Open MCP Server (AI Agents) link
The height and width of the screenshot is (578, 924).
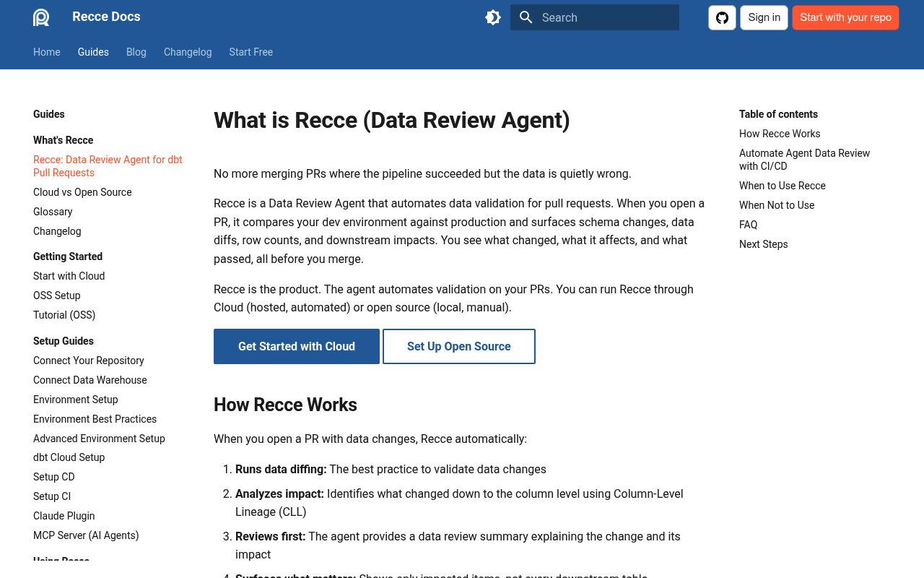[x=86, y=535]
